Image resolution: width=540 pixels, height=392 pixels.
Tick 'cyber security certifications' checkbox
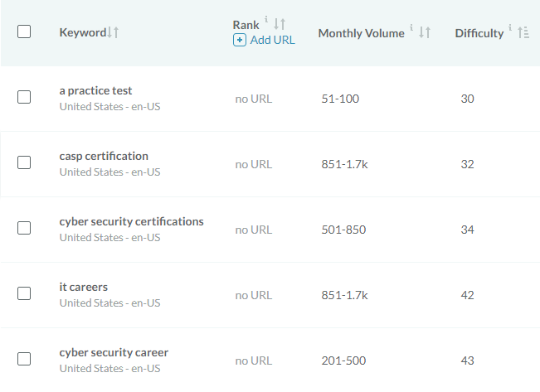tap(24, 228)
